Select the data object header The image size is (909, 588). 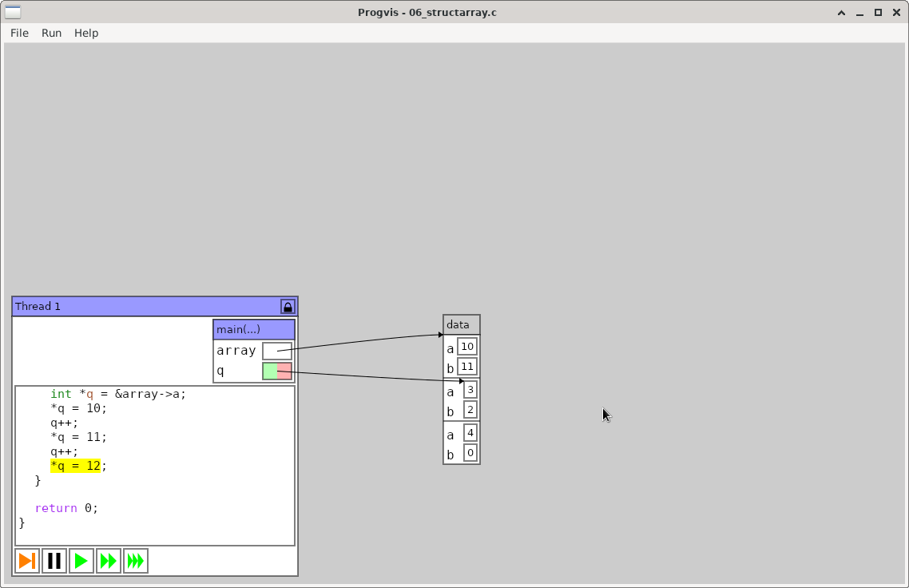coord(462,324)
